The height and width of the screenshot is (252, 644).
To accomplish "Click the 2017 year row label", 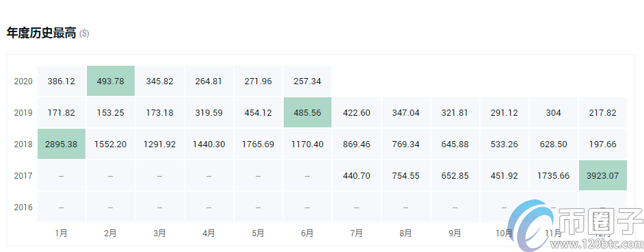I will (23, 176).
